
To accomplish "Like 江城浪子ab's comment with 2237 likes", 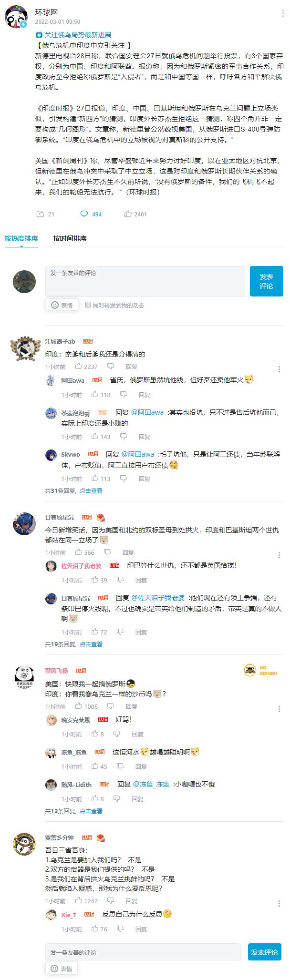I will pyautogui.click(x=79, y=366).
